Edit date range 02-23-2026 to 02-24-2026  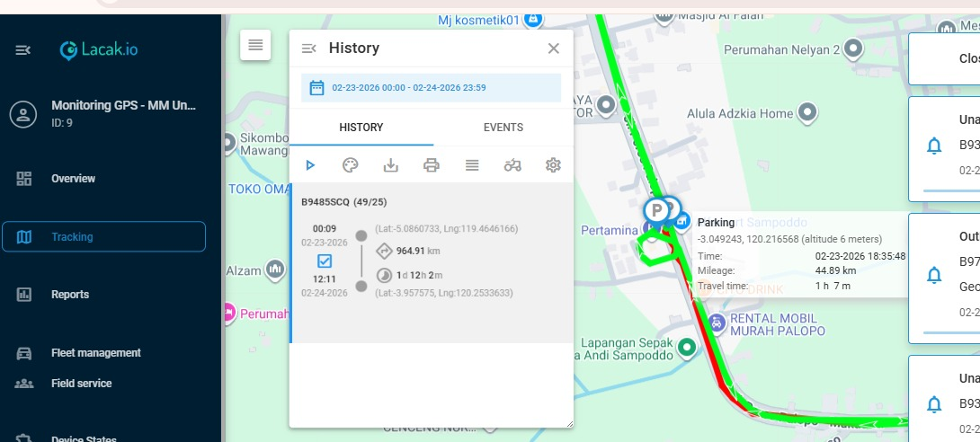coord(431,87)
